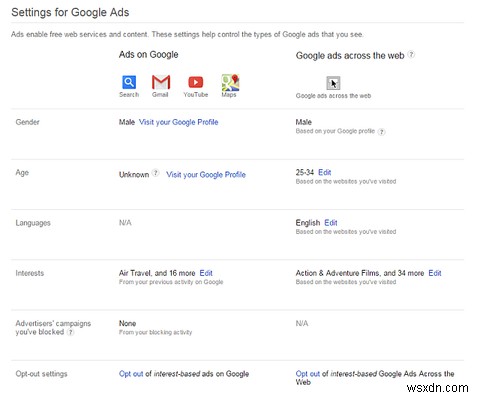
Task: Click the Settings for Google Ads heading
Action: coord(70,12)
